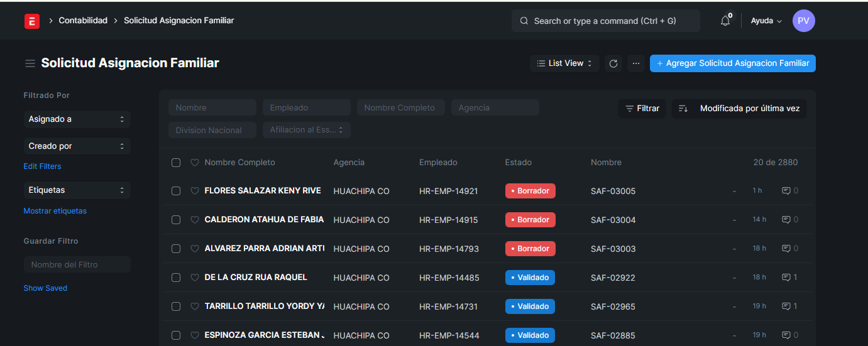Check the select-all header checkbox
Viewport: 868px width, 346px height.
point(176,163)
